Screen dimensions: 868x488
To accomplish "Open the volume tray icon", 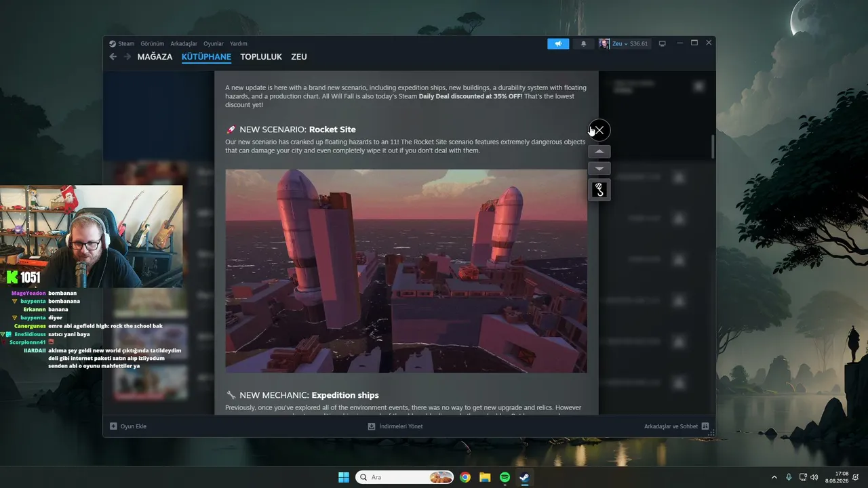I will [814, 477].
